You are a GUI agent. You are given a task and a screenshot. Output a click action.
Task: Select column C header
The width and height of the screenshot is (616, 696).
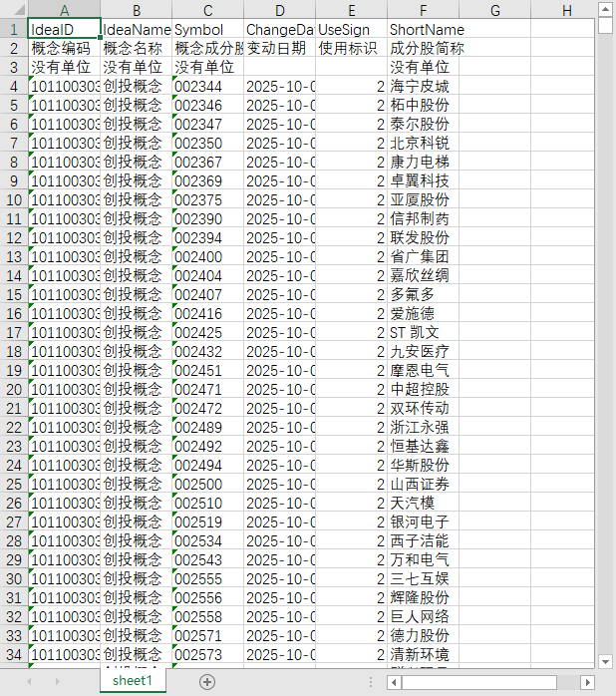point(207,10)
